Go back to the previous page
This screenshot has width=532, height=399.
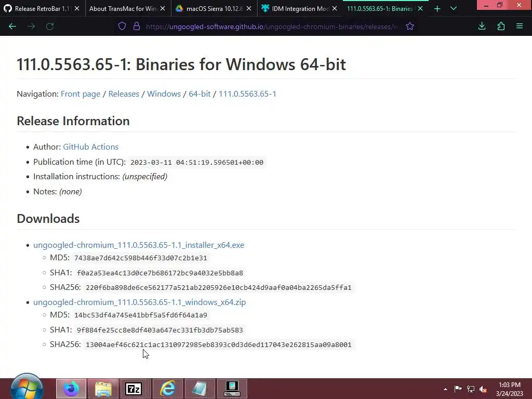tap(12, 26)
